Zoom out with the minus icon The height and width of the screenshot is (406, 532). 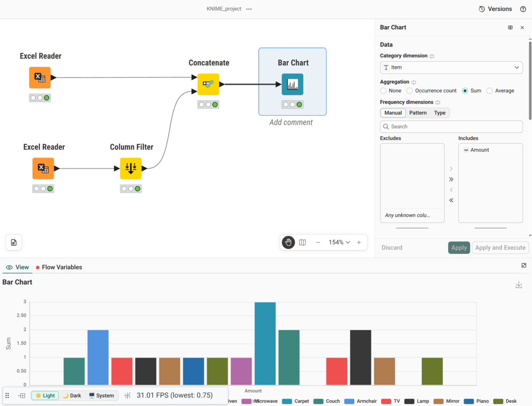[x=318, y=242]
